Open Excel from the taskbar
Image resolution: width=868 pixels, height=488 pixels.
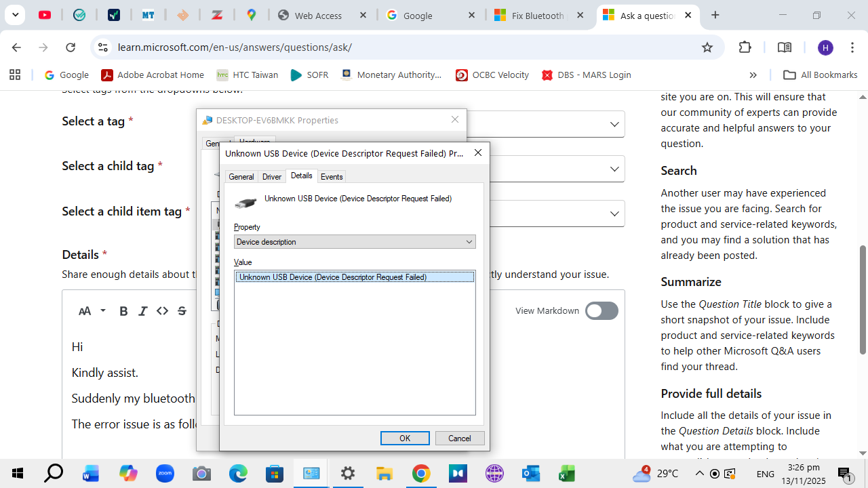click(x=568, y=473)
